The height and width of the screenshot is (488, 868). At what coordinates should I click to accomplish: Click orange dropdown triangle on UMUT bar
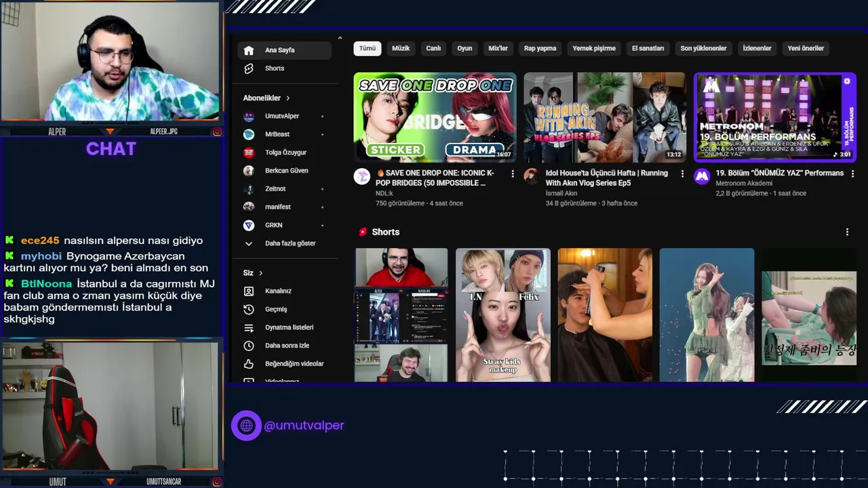110,482
